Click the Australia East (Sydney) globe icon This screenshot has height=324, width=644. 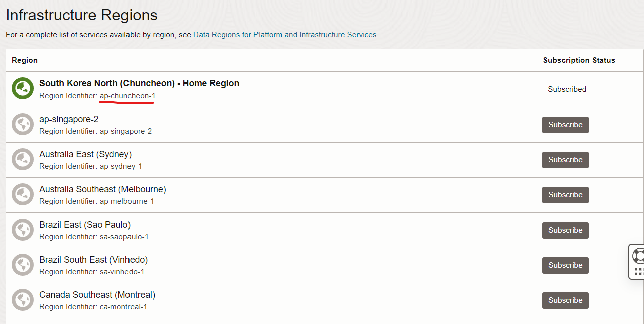click(23, 159)
